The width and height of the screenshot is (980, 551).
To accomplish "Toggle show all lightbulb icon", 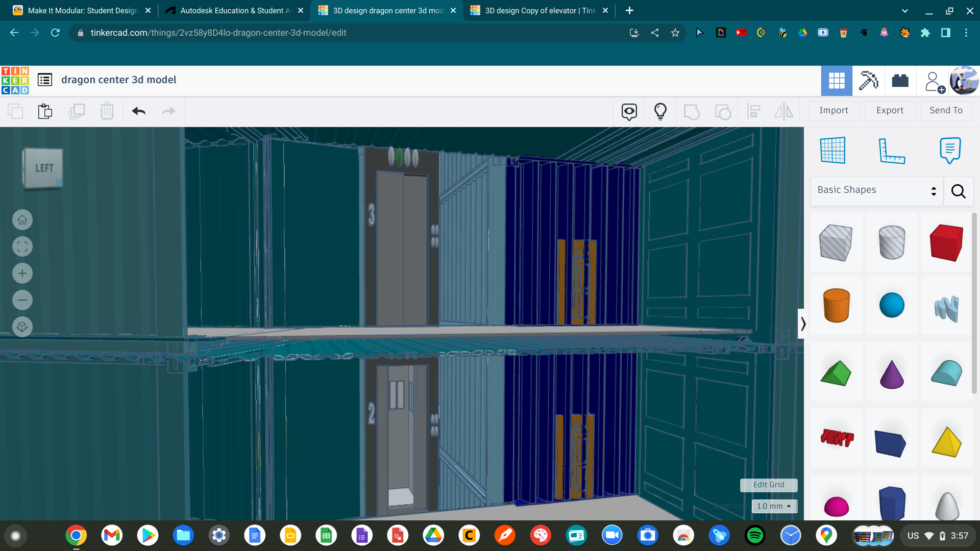I will point(660,111).
